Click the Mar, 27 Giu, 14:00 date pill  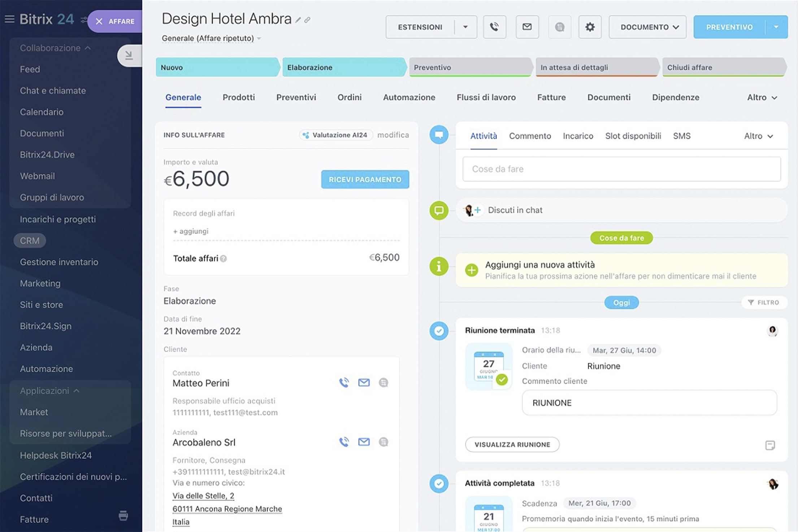coord(624,350)
